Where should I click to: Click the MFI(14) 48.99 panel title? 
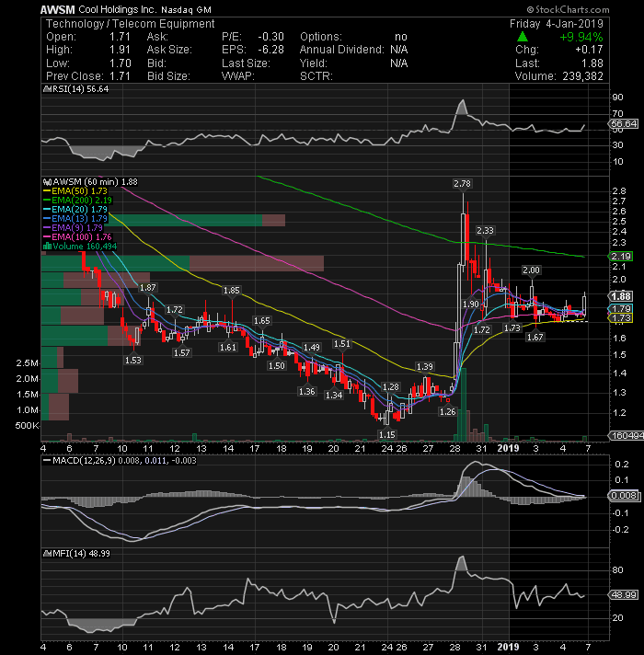[x=77, y=554]
